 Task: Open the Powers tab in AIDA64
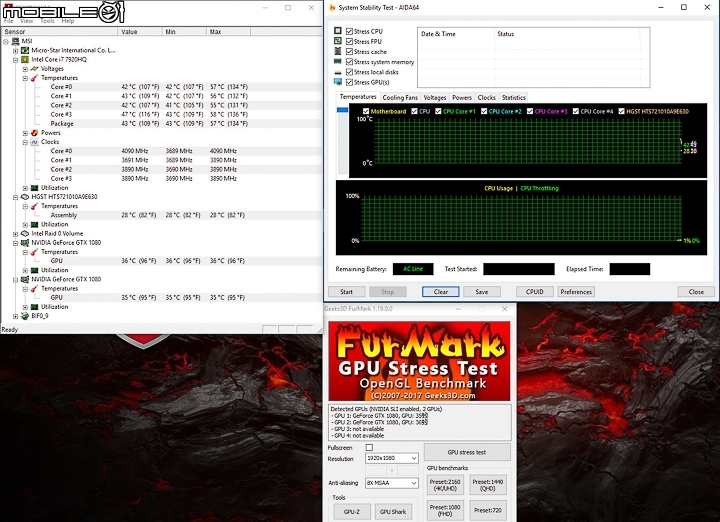point(462,97)
